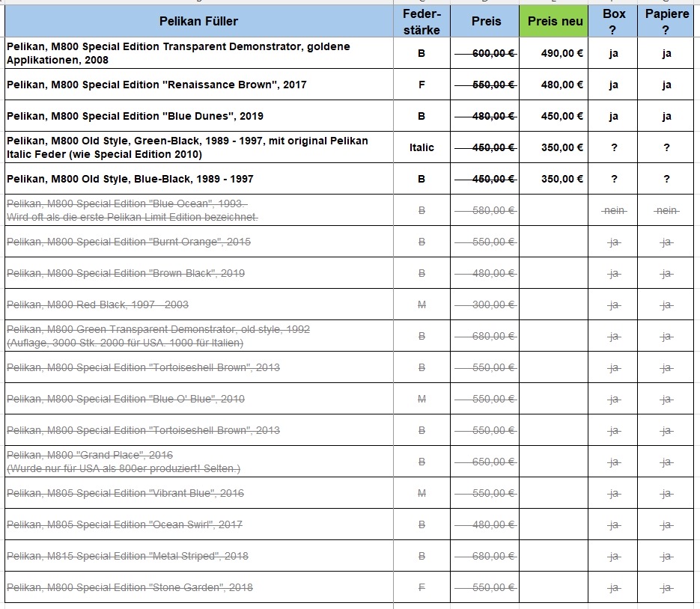Click the '650,00 €' Grand Place price

coord(485,462)
